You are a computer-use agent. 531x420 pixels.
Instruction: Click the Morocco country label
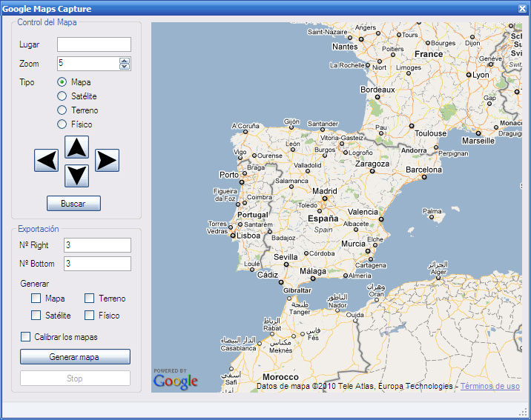coord(281,377)
